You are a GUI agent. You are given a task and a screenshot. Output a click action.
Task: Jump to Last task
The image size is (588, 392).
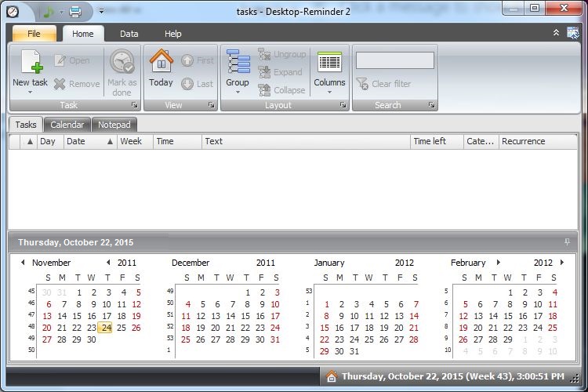[198, 84]
